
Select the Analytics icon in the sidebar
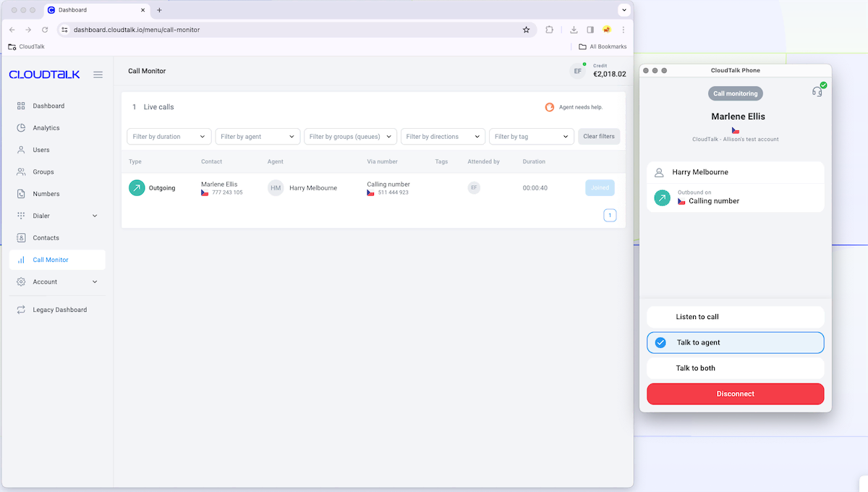tap(21, 127)
